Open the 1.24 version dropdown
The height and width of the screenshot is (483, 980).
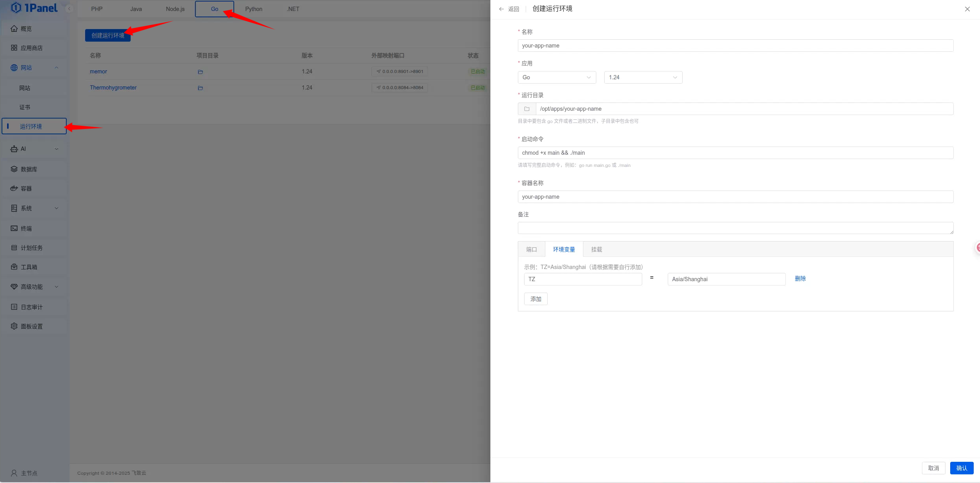click(x=643, y=77)
